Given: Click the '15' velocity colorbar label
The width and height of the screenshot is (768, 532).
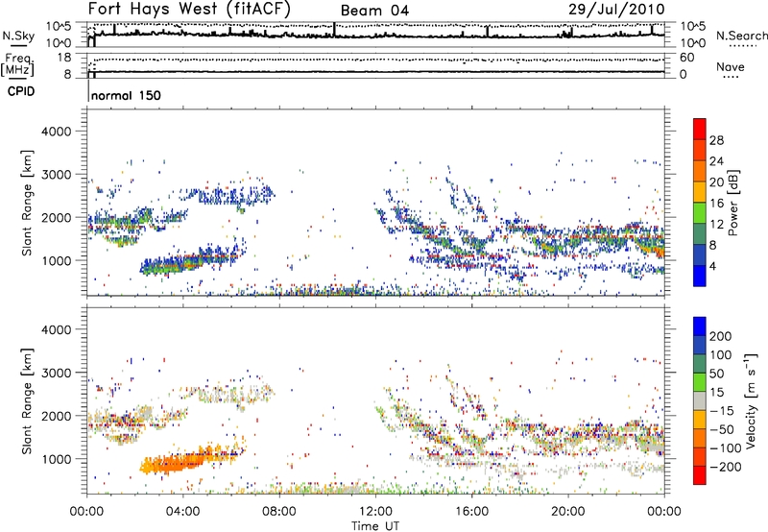Looking at the screenshot, I should [716, 393].
